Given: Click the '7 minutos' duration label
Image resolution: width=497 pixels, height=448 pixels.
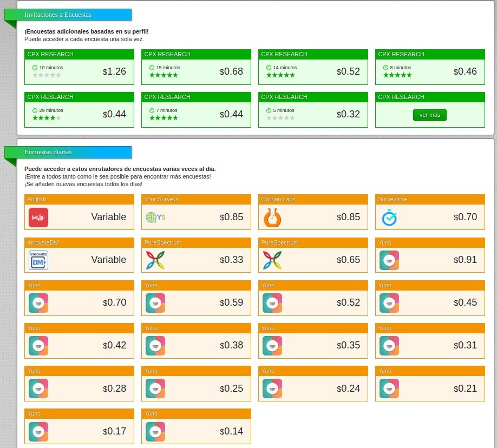Looking at the screenshot, I should pyautogui.click(x=167, y=110).
